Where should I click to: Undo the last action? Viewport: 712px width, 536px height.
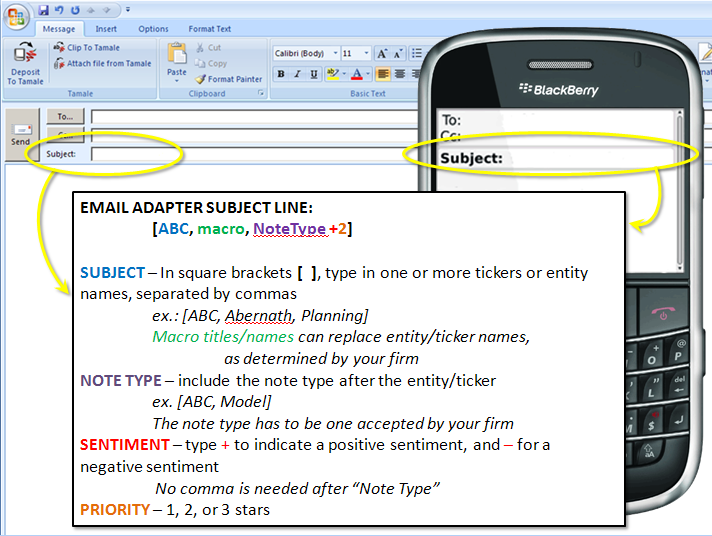click(59, 10)
